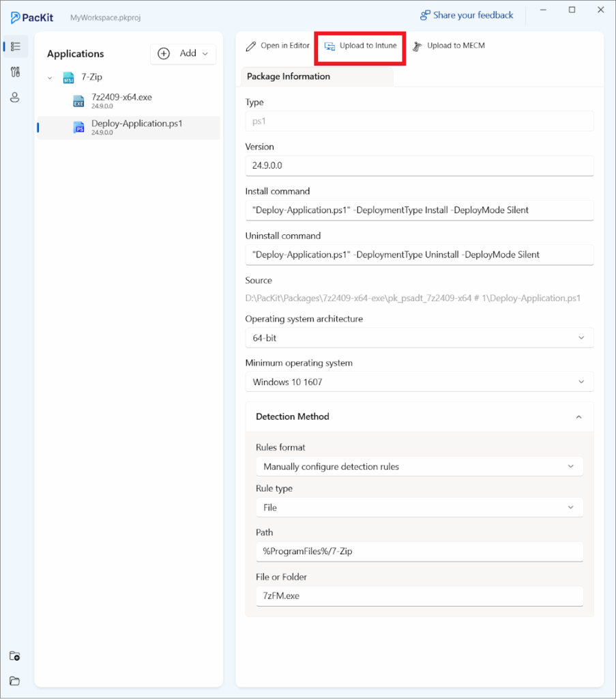Click the new workspace folder icon
The height and width of the screenshot is (699, 616).
click(15, 656)
